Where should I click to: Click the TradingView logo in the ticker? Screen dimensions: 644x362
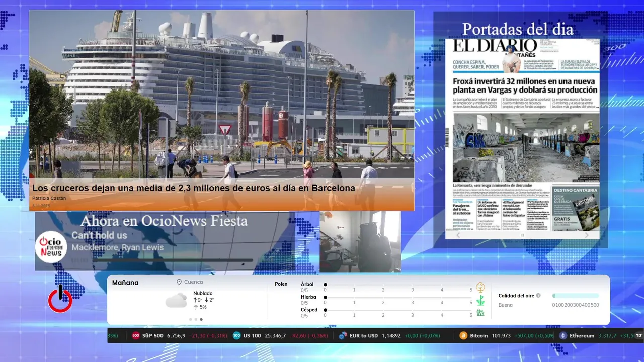(x=639, y=336)
